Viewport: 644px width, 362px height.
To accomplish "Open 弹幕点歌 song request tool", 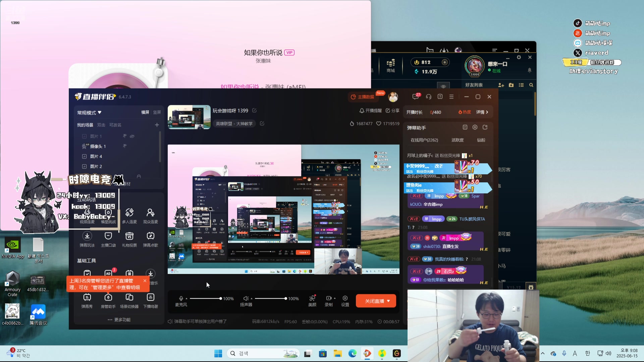I will pos(150,239).
